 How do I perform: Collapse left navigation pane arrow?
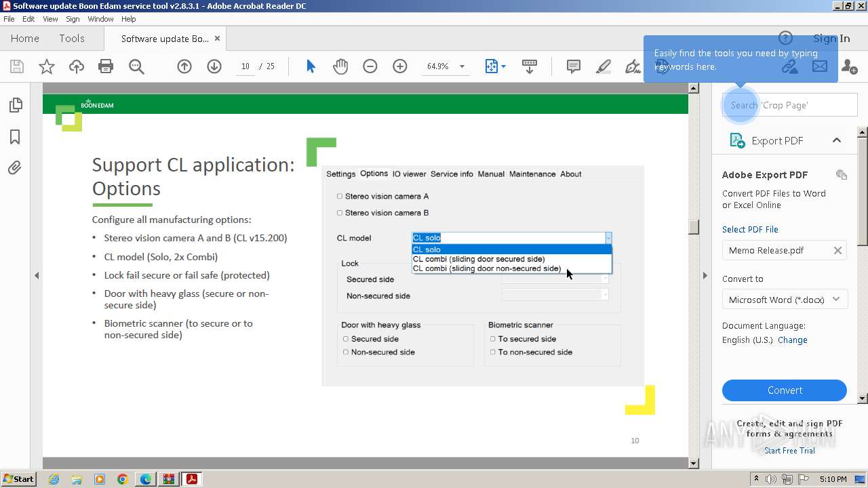pyautogui.click(x=37, y=275)
